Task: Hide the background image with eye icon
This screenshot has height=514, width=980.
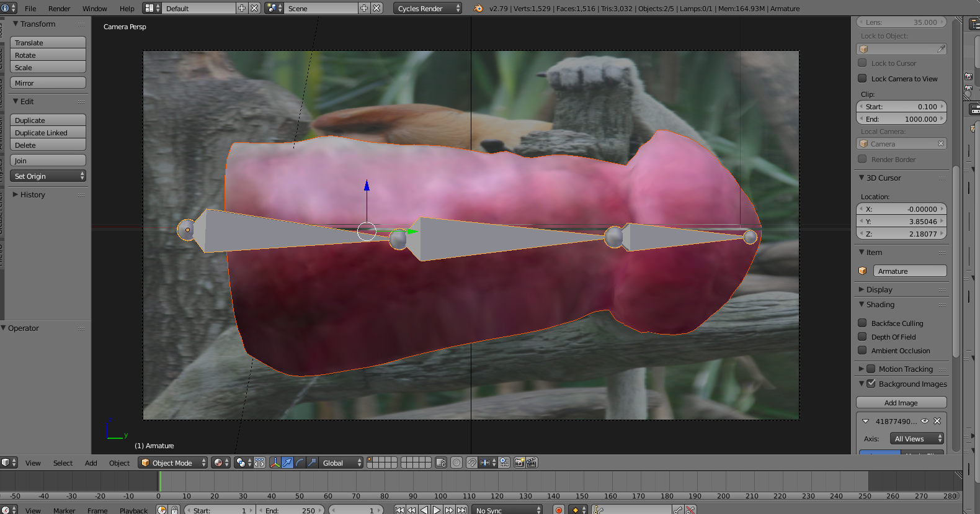Action: [925, 421]
